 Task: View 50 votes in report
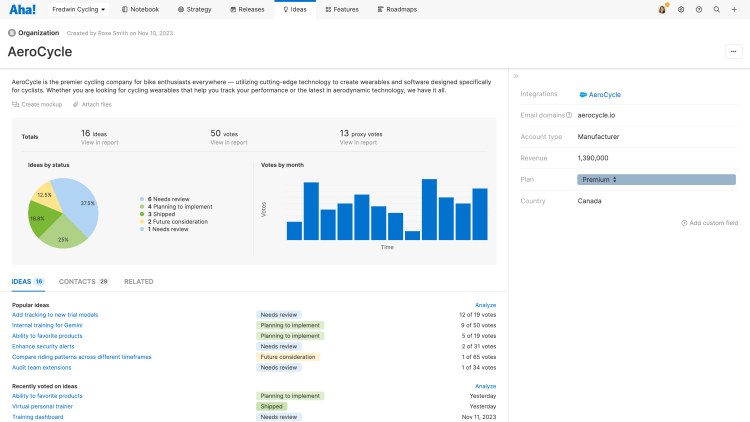[x=229, y=143]
